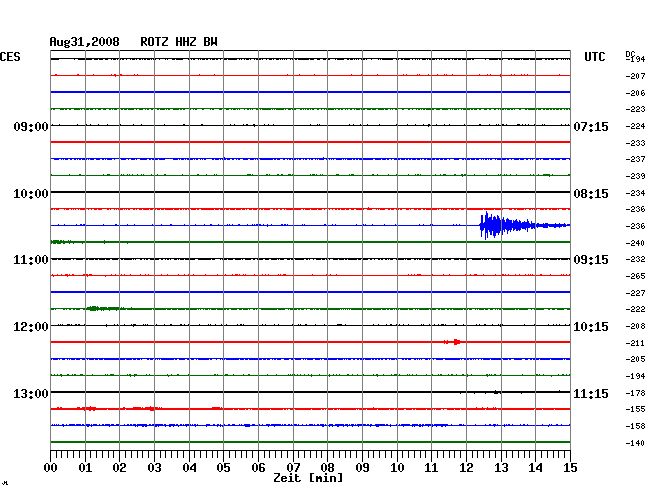The image size is (650, 494).
Task: Click the 13 minute axis label
Action: [x=501, y=468]
